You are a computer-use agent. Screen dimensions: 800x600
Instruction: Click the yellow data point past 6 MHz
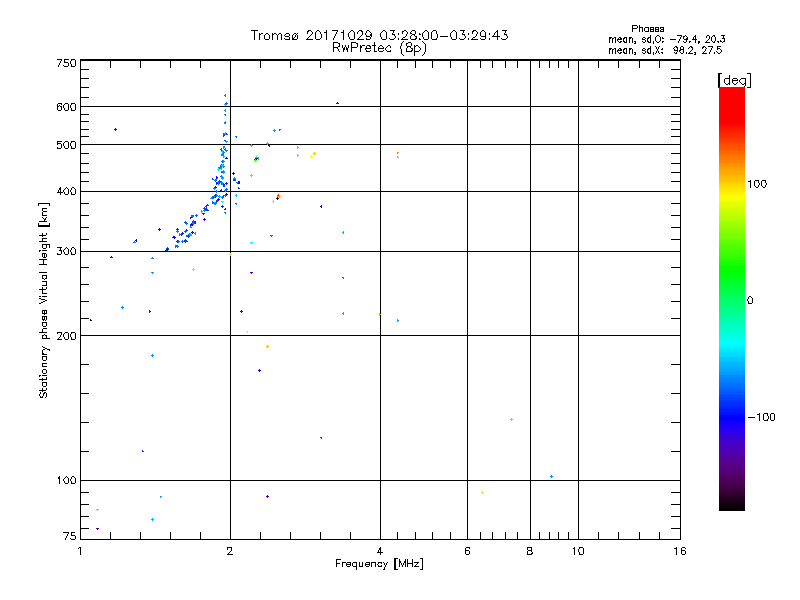(482, 492)
